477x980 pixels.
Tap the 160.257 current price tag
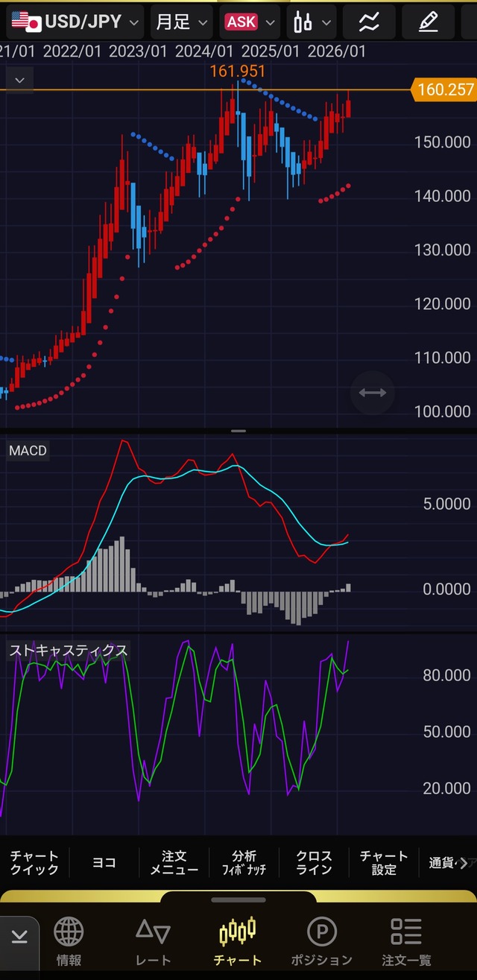click(x=446, y=90)
